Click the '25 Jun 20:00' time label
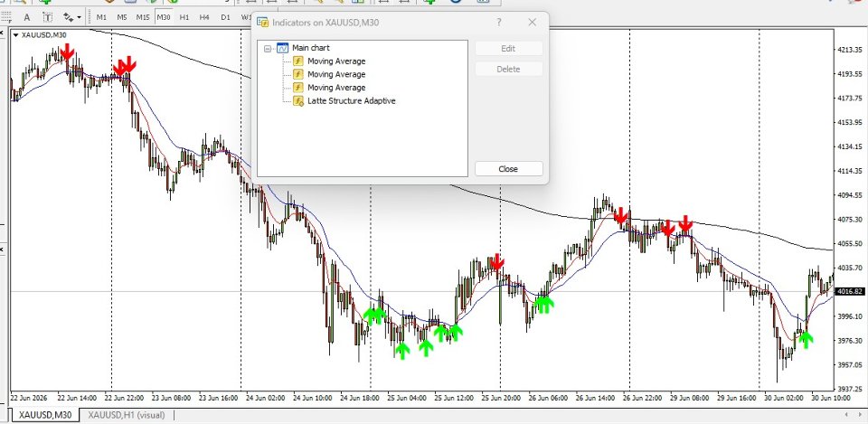Image resolution: width=868 pixels, height=424 pixels. pyautogui.click(x=500, y=398)
